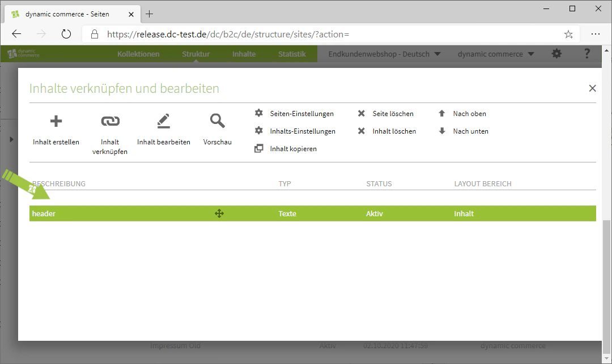Select the dynamic commerce - Seiten browser tab
The image size is (612, 364).
[72, 14]
